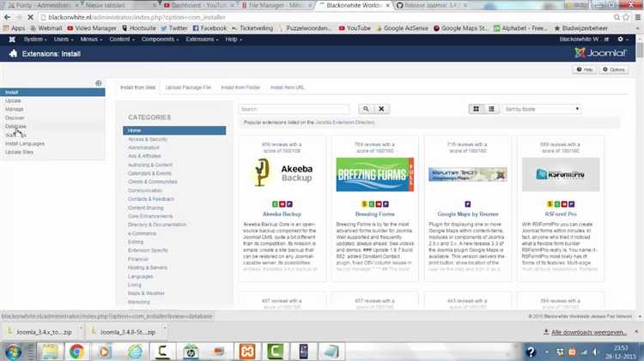Select the Install from Folder tab
Image resolution: width=644 pixels, height=361 pixels.
click(240, 87)
